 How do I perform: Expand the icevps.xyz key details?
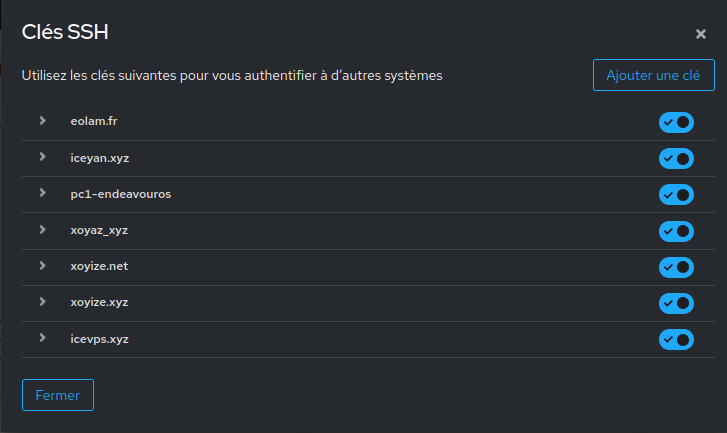click(42, 338)
